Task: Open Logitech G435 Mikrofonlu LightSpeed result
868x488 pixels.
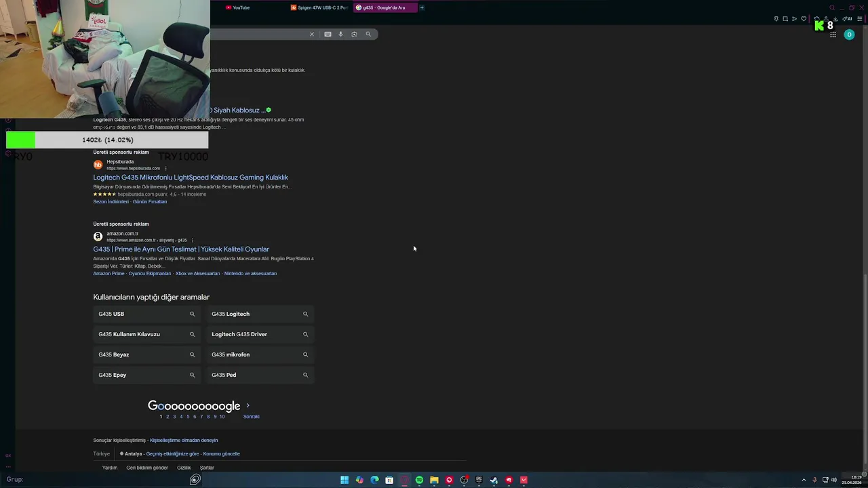Action: (191, 178)
